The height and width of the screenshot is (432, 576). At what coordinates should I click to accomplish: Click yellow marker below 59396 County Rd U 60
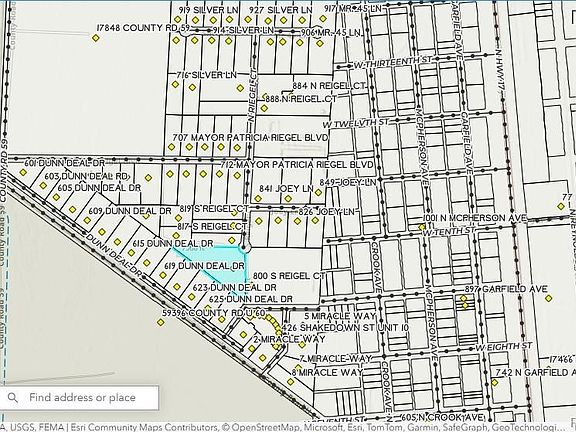[161, 322]
